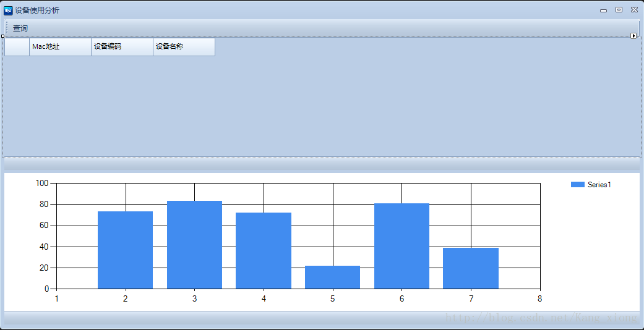Click the toolbar drag grip beside 查询
Screen dimensions: 644x330
pyautogui.click(x=7, y=28)
